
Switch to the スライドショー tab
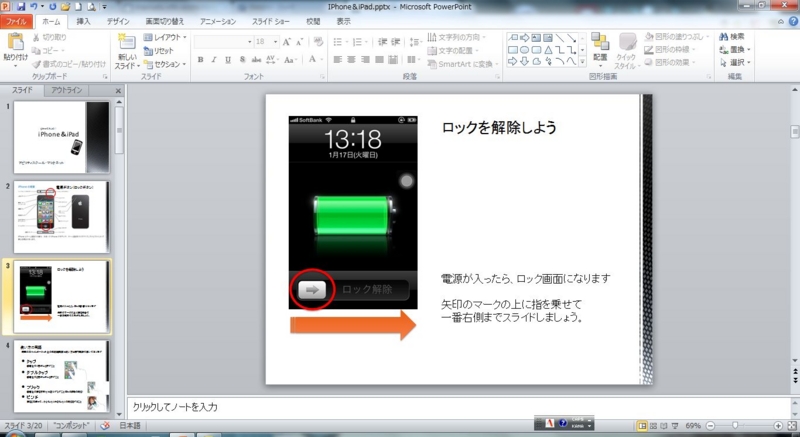(x=270, y=21)
